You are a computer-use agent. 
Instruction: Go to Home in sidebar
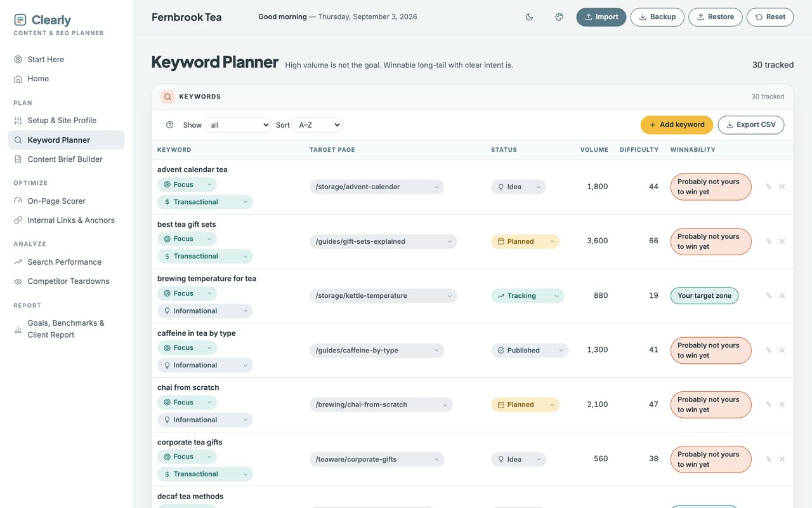pyautogui.click(x=66, y=79)
